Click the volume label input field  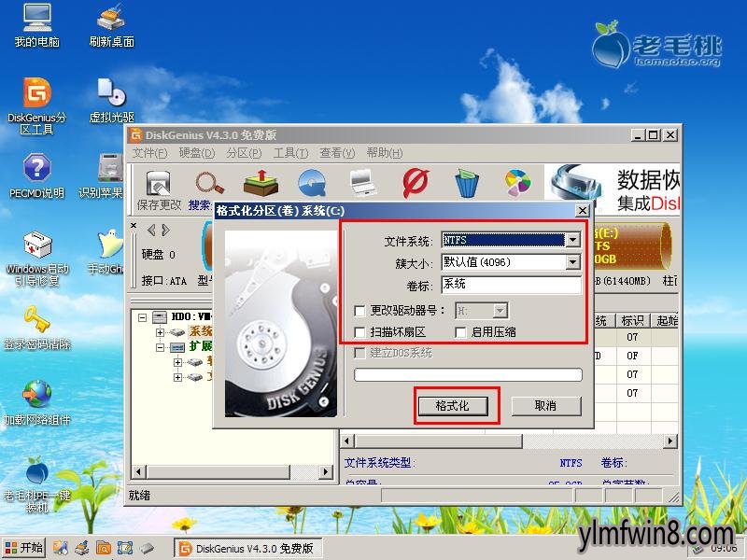(x=511, y=285)
